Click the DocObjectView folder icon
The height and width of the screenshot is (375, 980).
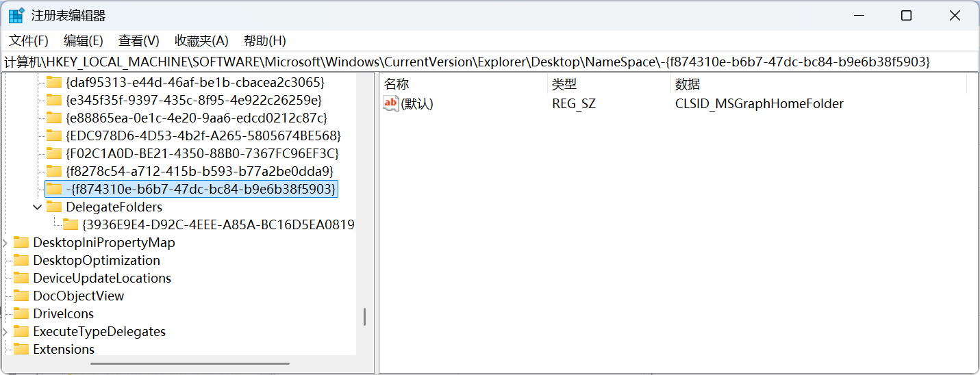coord(21,296)
